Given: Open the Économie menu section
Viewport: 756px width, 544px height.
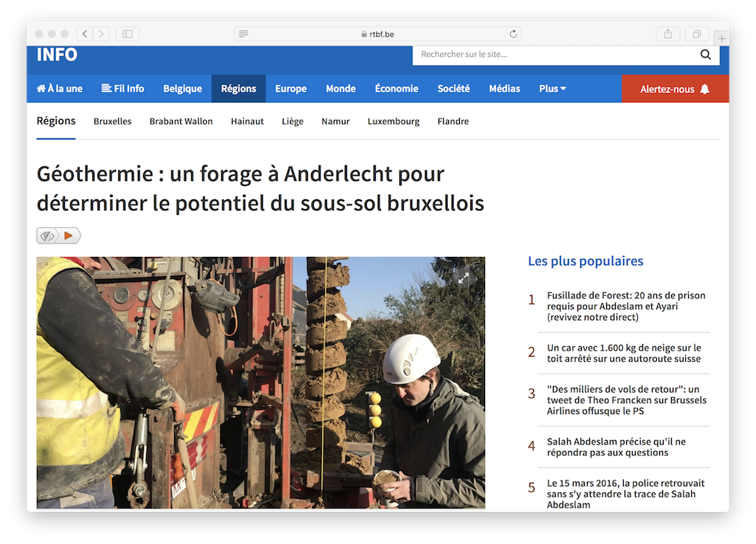Looking at the screenshot, I should (x=396, y=89).
